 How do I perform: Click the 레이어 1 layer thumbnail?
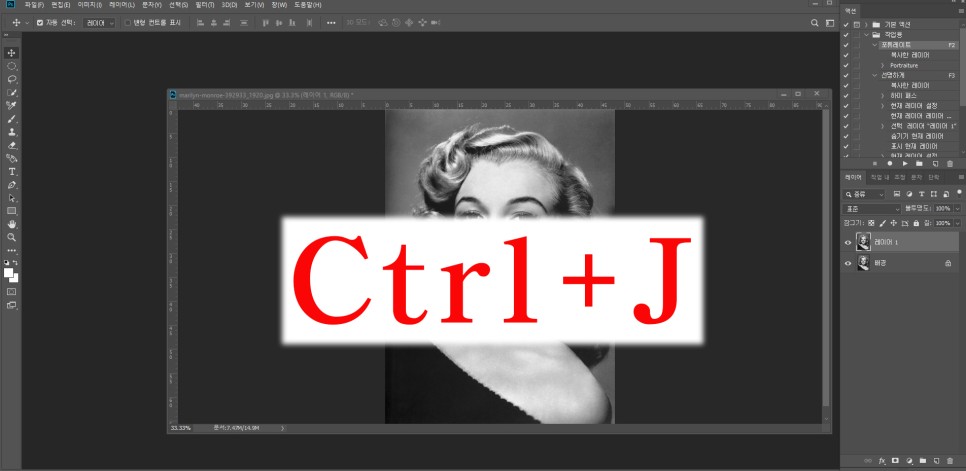862,243
